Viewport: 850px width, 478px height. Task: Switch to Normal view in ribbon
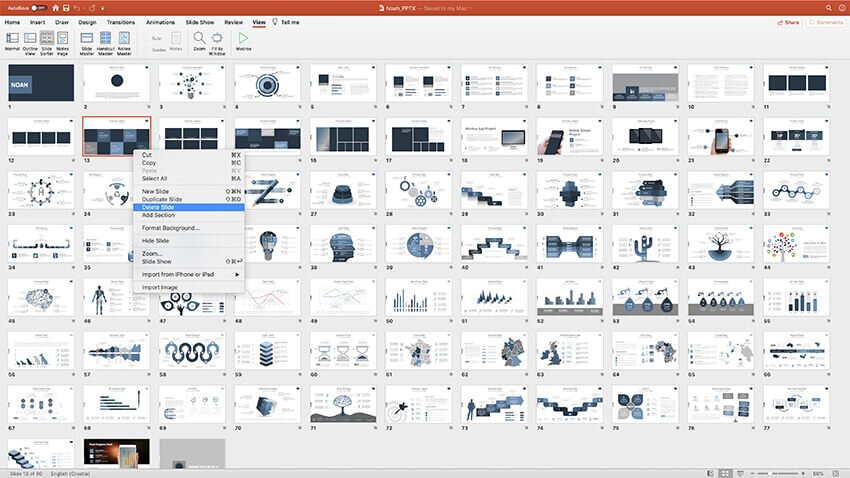point(12,41)
